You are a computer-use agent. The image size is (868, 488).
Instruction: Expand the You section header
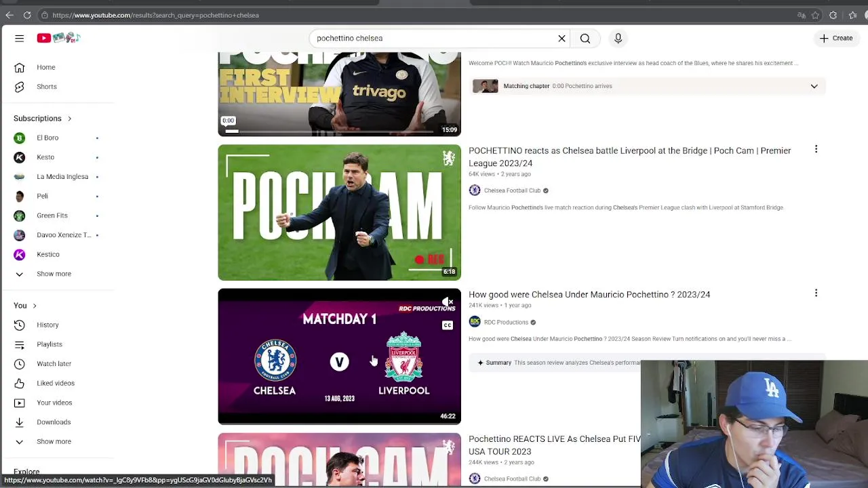25,306
